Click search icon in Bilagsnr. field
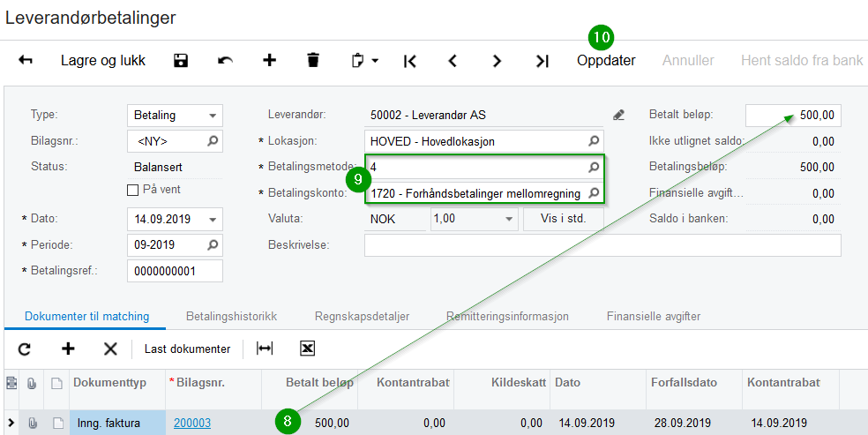 (x=212, y=141)
